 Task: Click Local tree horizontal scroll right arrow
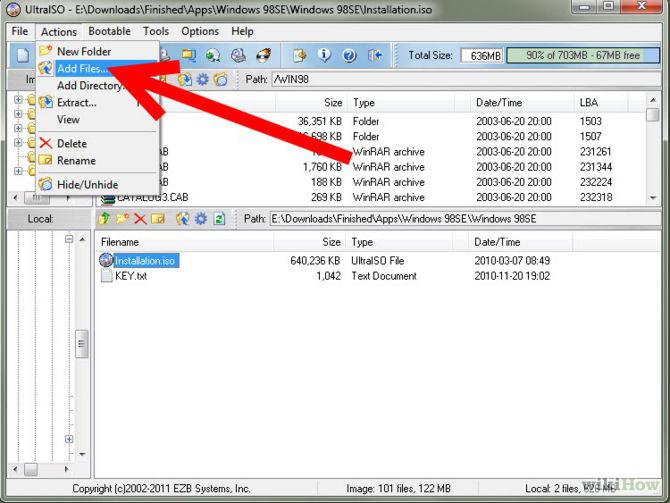[67, 469]
